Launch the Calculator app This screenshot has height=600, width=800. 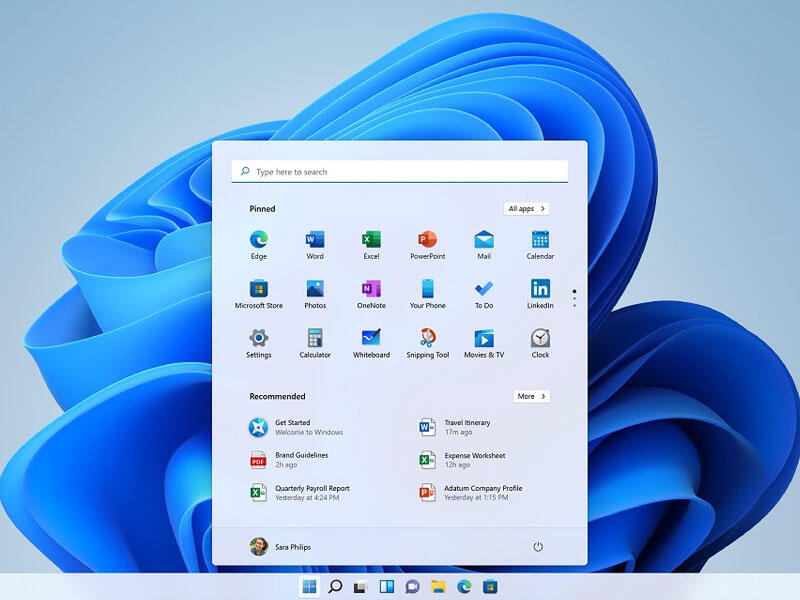pos(315,343)
